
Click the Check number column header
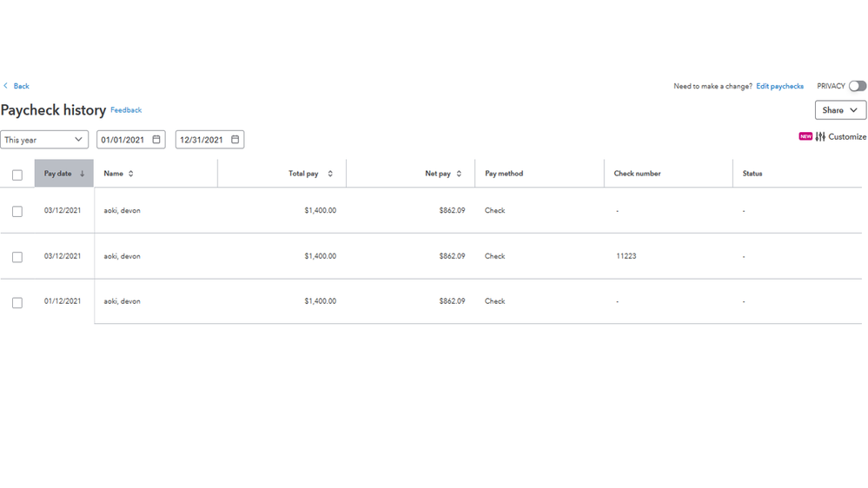point(637,174)
